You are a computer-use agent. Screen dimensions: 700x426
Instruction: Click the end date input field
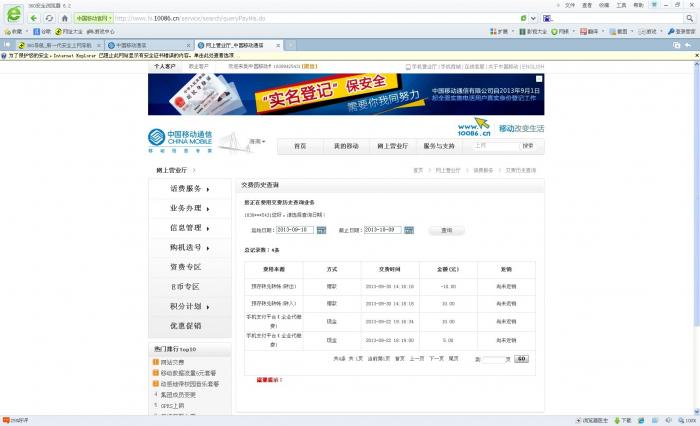click(383, 230)
